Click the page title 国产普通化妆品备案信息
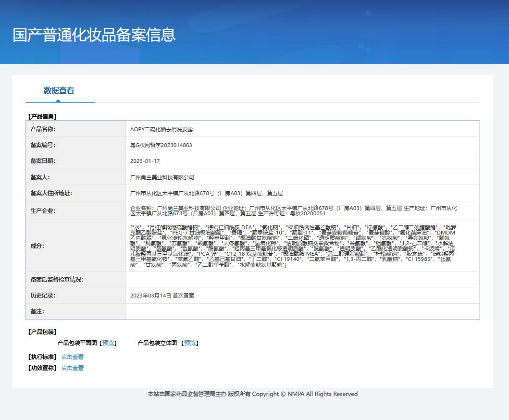Image resolution: width=509 pixels, height=420 pixels. [x=94, y=35]
